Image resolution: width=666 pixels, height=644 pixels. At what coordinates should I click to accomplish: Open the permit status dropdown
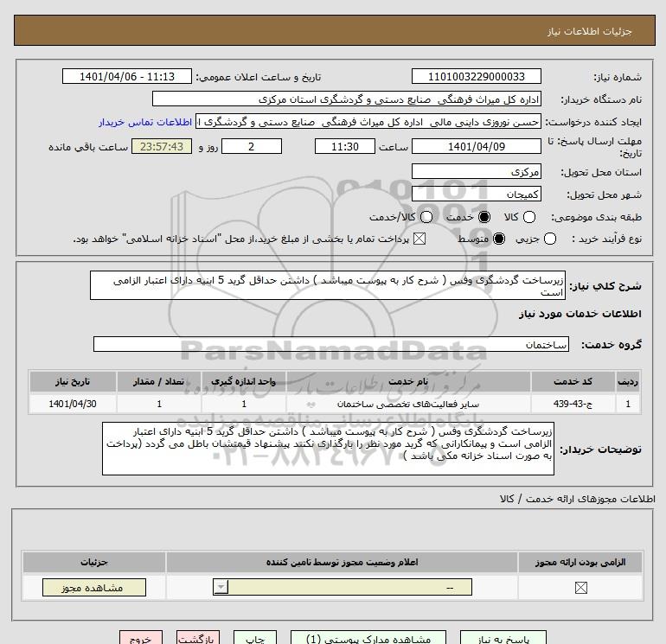coord(343,588)
